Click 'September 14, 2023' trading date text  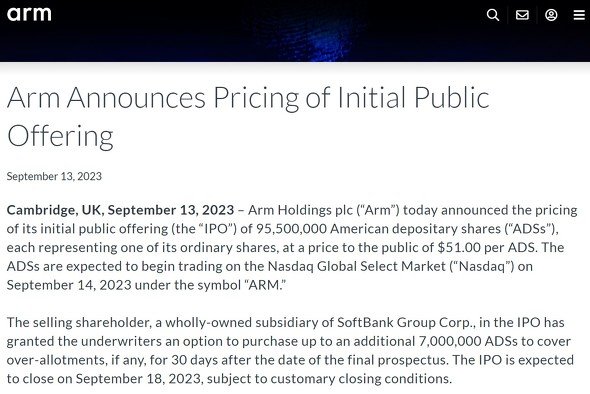69,285
